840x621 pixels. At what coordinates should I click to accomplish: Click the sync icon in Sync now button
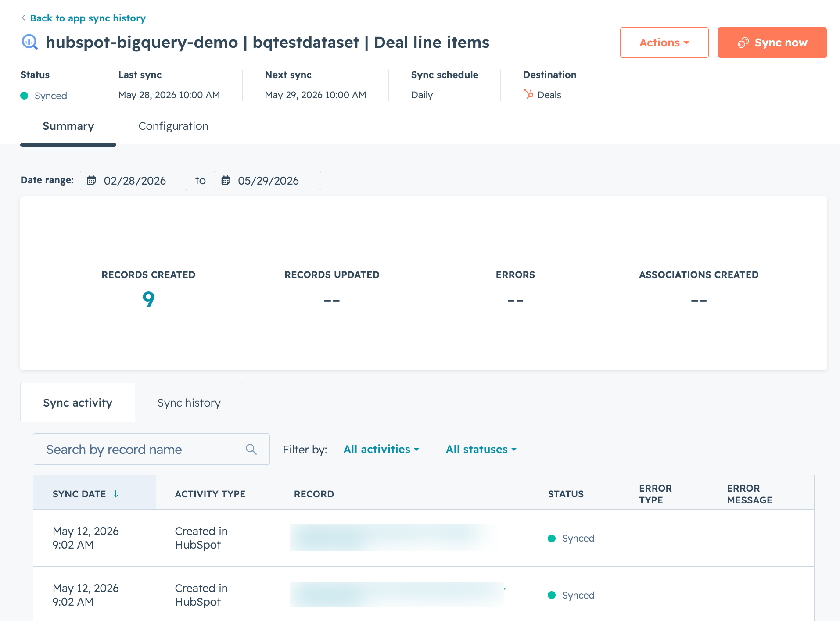743,43
